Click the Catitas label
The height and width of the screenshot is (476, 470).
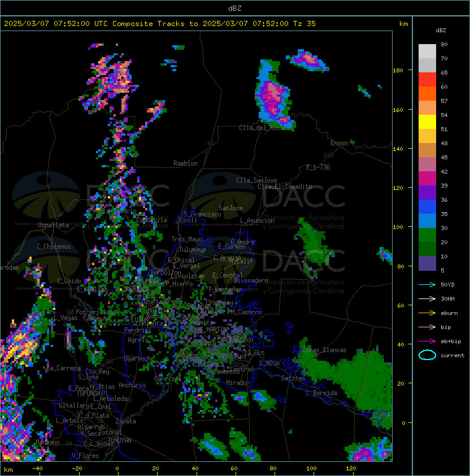293,378
